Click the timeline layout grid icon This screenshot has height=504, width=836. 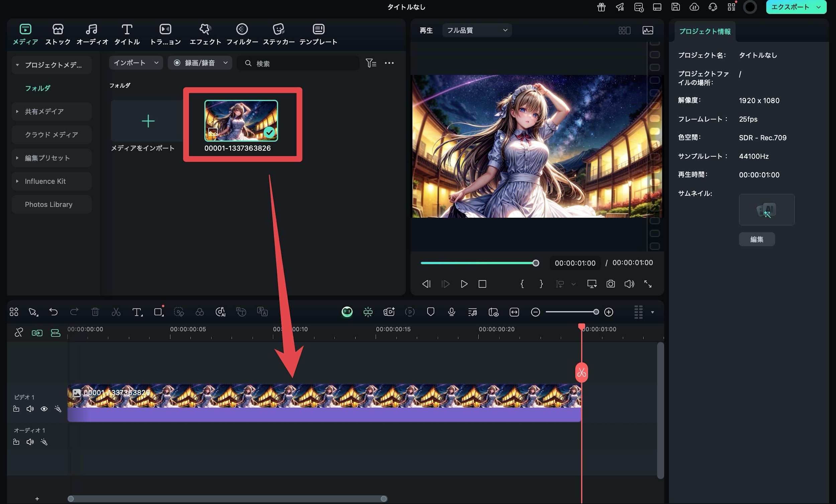point(14,312)
